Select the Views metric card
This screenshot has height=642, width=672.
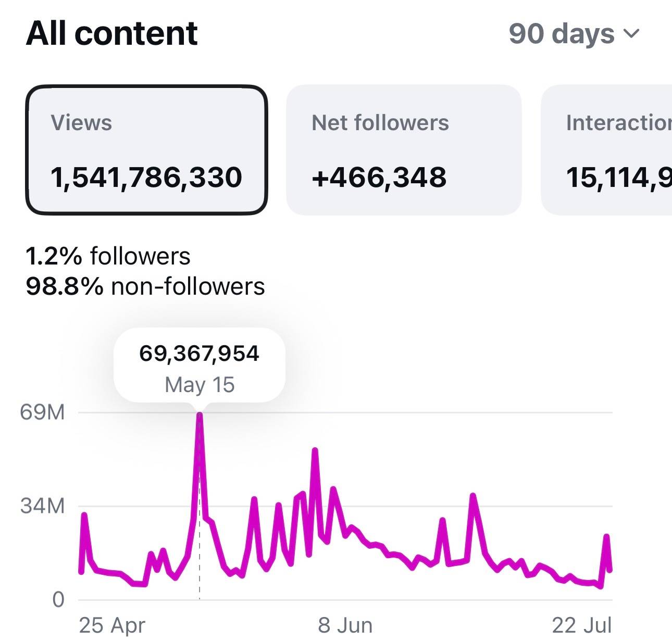(x=146, y=150)
